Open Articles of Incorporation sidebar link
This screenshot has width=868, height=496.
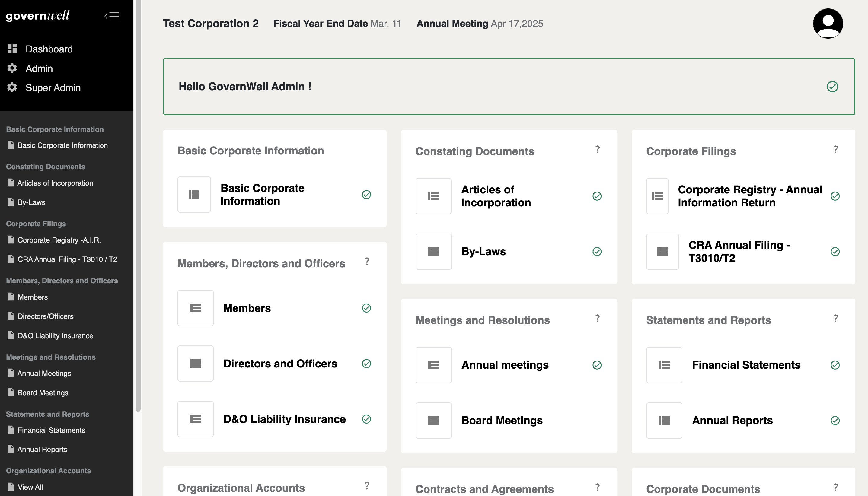tap(55, 183)
